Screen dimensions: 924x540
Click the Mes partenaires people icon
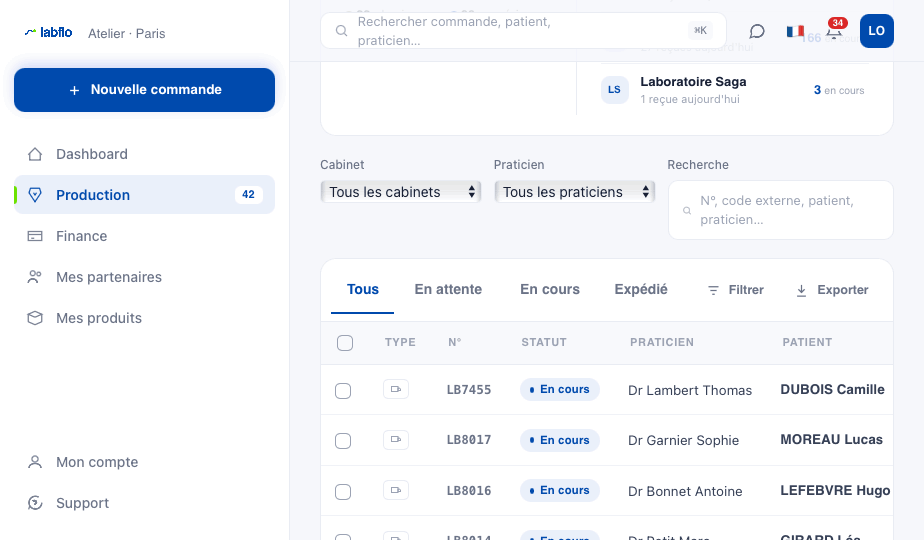click(x=35, y=277)
